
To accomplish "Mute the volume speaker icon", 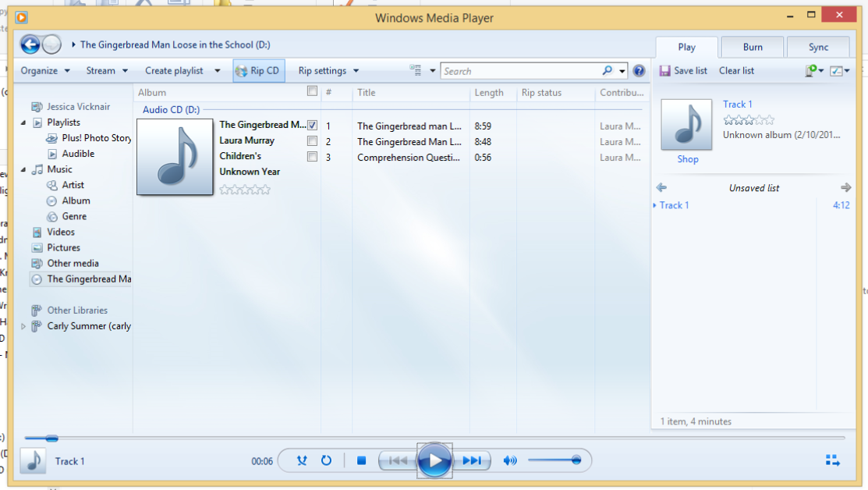I will tap(510, 460).
